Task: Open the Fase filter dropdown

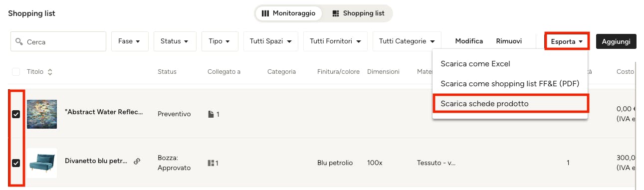Action: (130, 41)
